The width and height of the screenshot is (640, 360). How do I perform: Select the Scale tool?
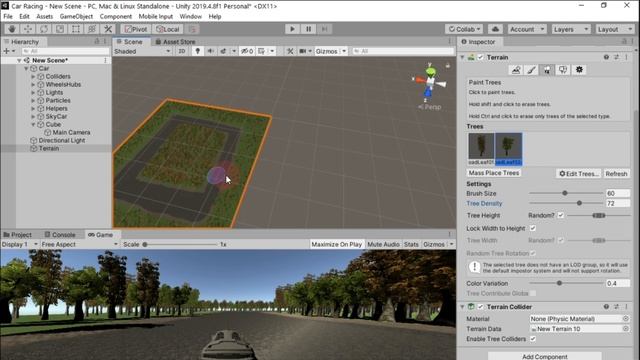click(60, 29)
